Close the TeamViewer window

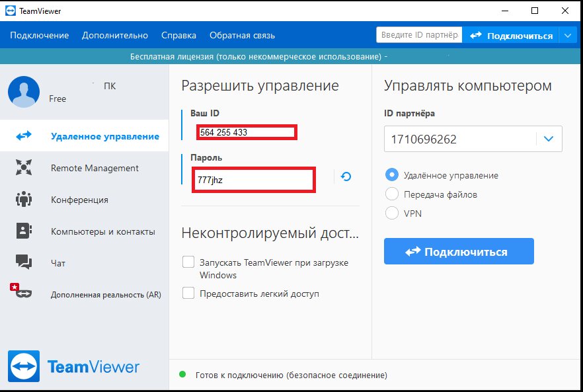point(564,11)
